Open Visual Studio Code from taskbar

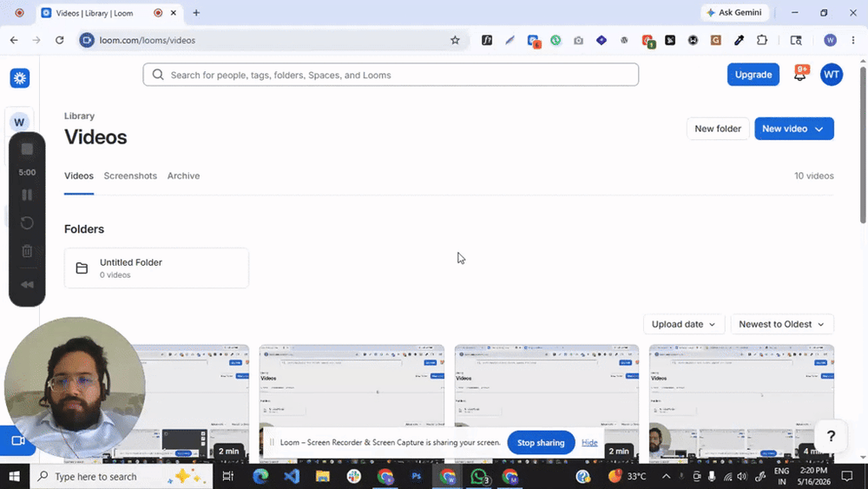[x=292, y=476]
